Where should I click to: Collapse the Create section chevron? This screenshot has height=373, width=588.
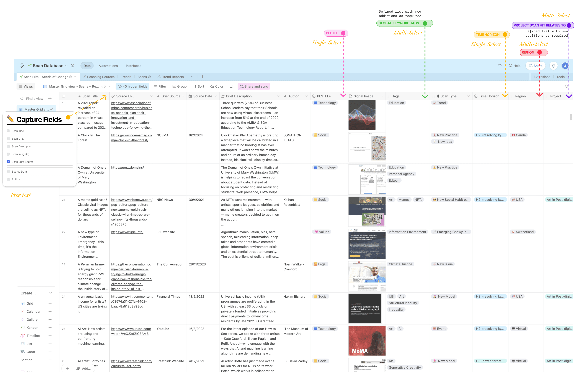pyautogui.click(x=51, y=293)
